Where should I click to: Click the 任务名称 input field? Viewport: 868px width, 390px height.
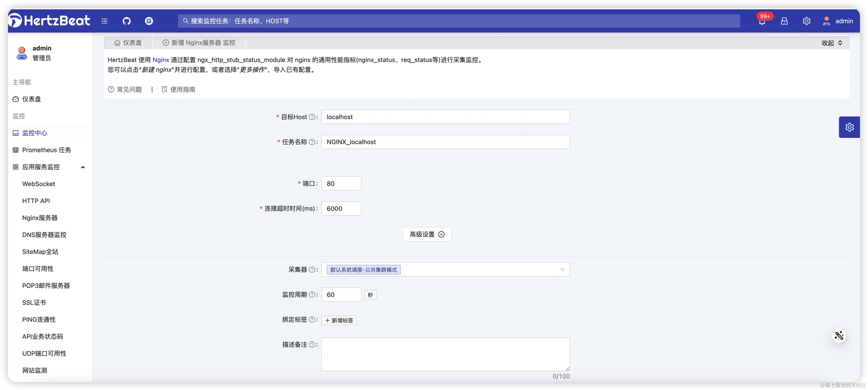click(445, 142)
